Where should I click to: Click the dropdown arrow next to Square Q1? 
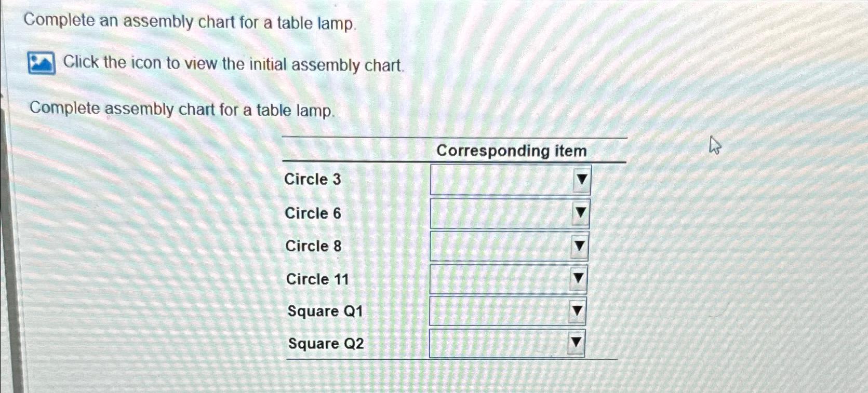(577, 311)
